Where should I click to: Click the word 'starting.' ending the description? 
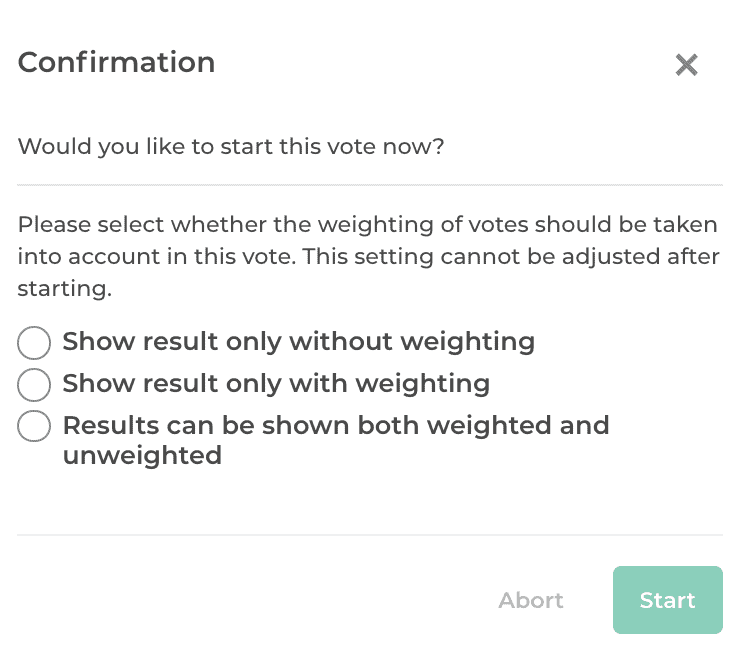pyautogui.click(x=64, y=289)
